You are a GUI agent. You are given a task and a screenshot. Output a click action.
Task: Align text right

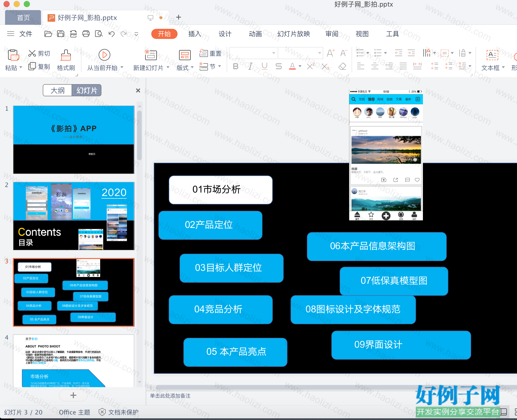click(x=389, y=66)
